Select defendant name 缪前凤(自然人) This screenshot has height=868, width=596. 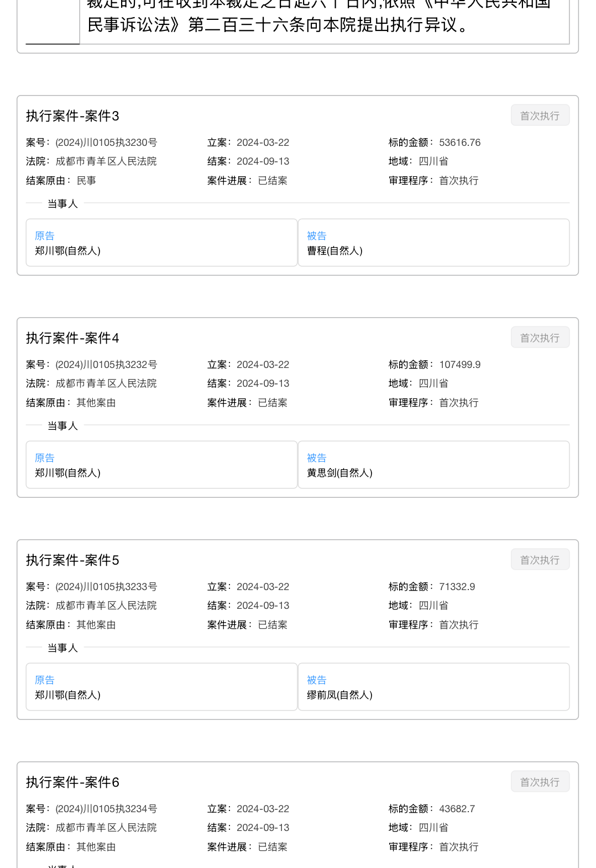click(339, 695)
